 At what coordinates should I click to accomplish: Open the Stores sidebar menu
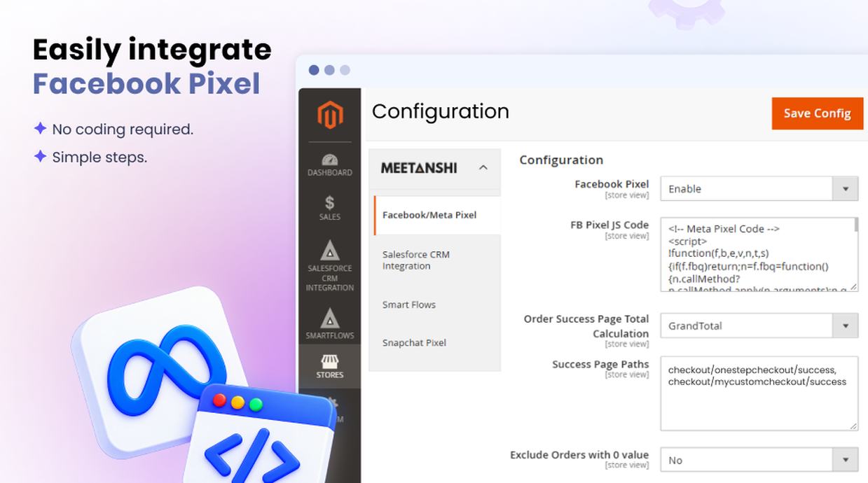click(330, 366)
